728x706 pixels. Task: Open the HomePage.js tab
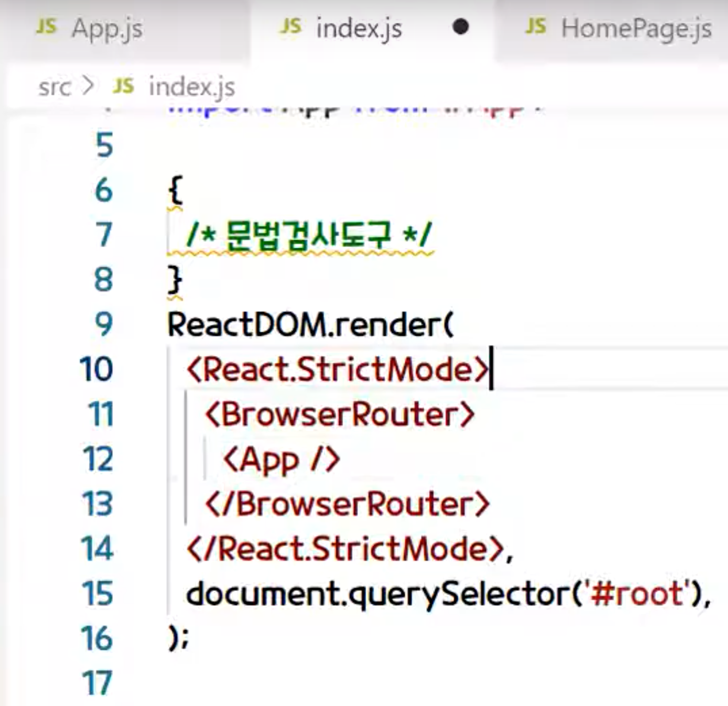tap(611, 29)
